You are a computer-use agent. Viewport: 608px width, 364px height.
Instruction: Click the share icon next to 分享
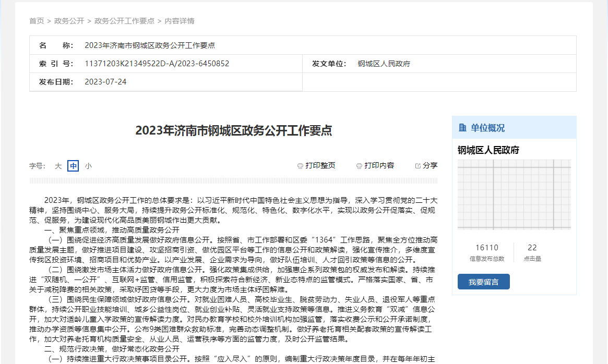pos(418,166)
